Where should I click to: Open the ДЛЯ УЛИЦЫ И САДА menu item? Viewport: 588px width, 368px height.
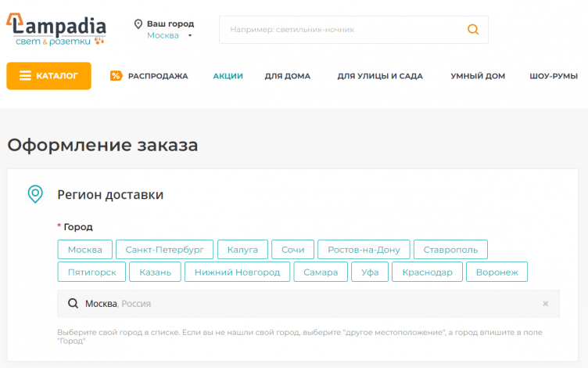coord(380,76)
